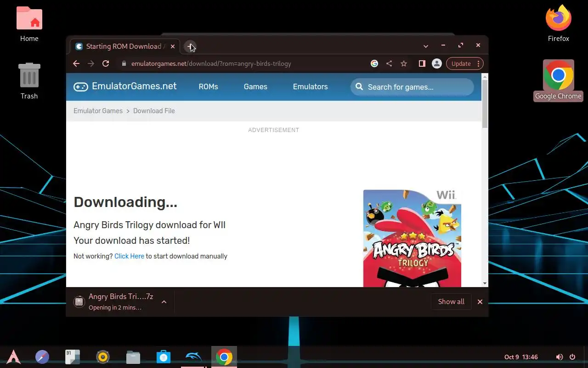Open the Games menu

coord(255,86)
